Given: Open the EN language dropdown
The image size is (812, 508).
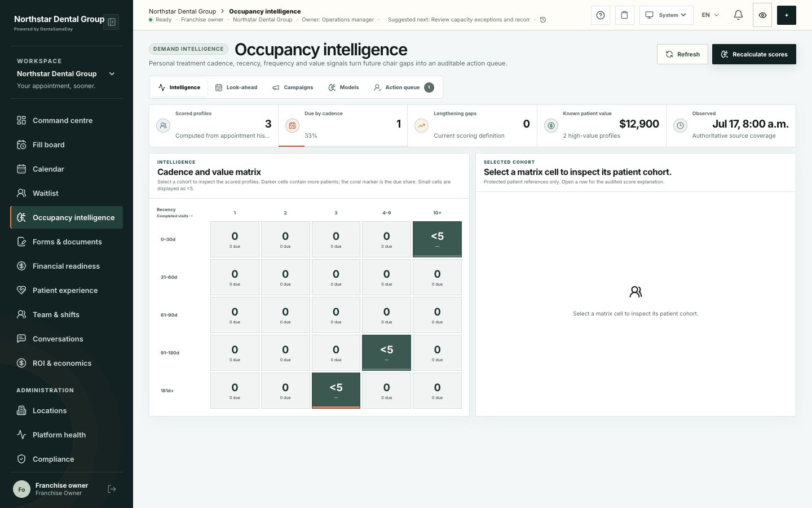Looking at the screenshot, I should point(710,15).
